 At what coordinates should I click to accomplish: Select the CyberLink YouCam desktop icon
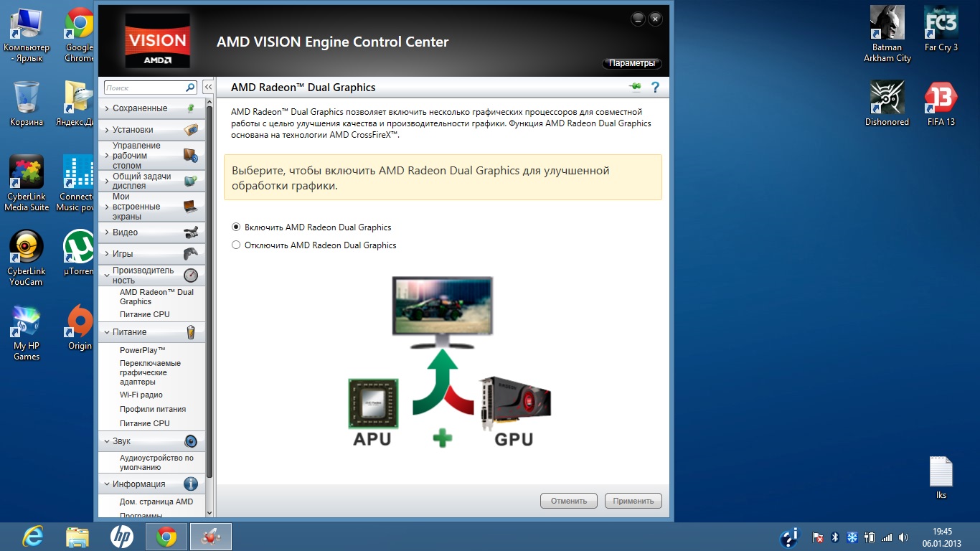pos(27,258)
